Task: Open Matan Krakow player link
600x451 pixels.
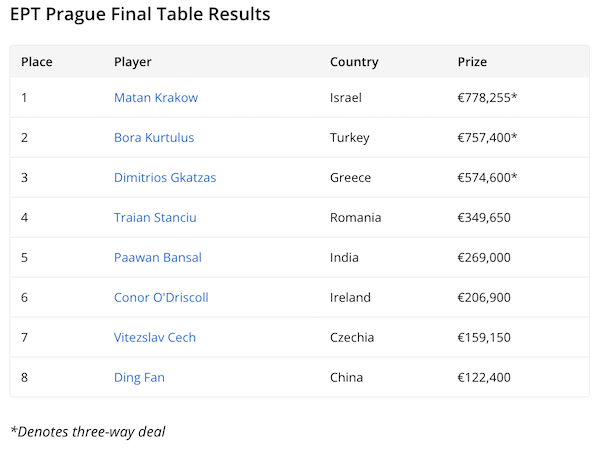Action: tap(156, 98)
